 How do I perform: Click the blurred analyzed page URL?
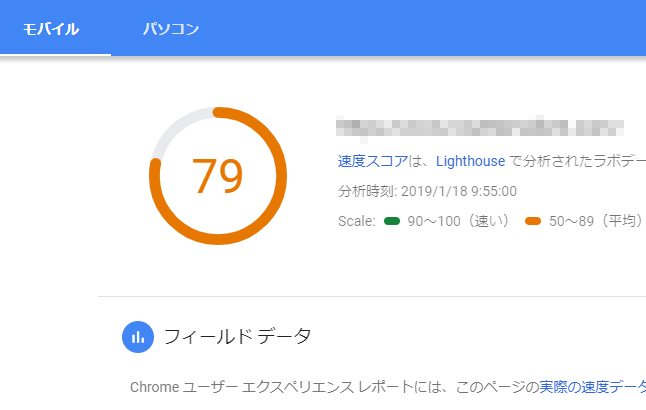pos(480,128)
